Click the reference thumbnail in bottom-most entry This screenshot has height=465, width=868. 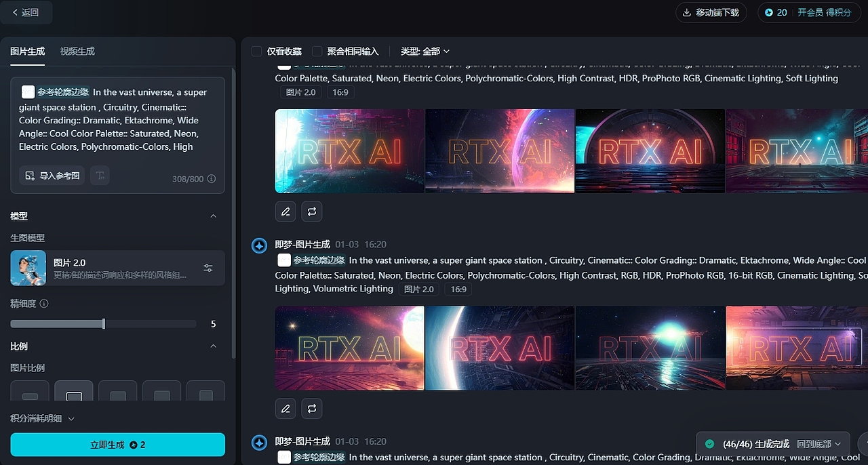click(x=284, y=458)
